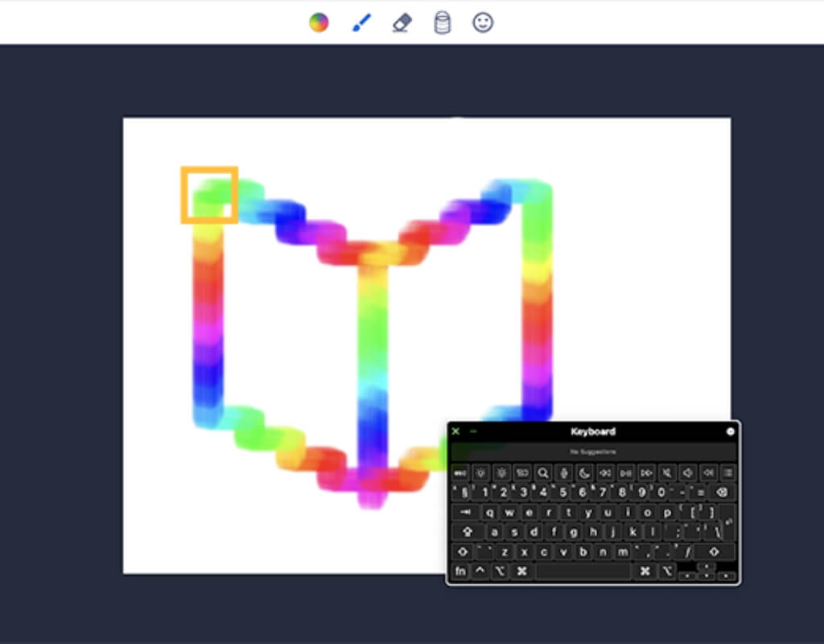824x644 pixels.
Task: Open the smiley face sticker tool
Action: pyautogui.click(x=483, y=23)
